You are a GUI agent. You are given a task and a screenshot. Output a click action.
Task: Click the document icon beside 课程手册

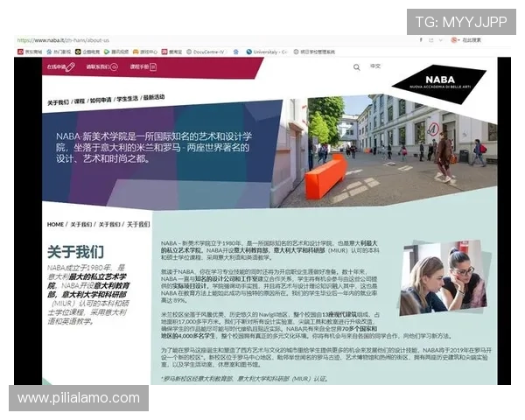click(x=153, y=67)
